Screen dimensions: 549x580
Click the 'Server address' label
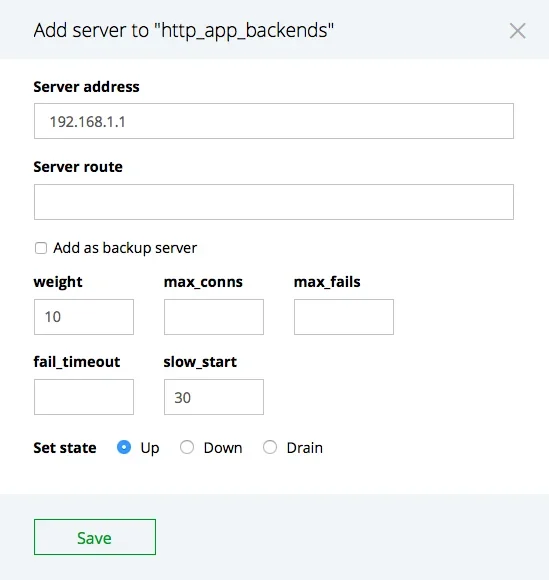click(x=86, y=87)
